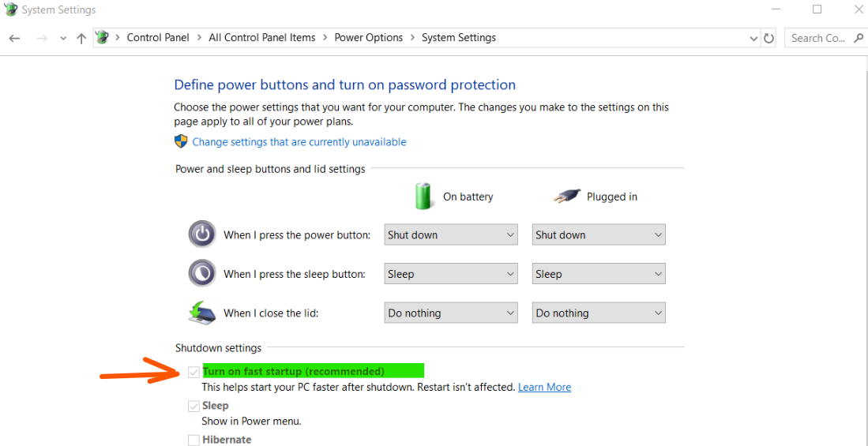Viewport: 868px width, 446px height.
Task: Go to Power Options breadcrumb
Action: [x=369, y=38]
